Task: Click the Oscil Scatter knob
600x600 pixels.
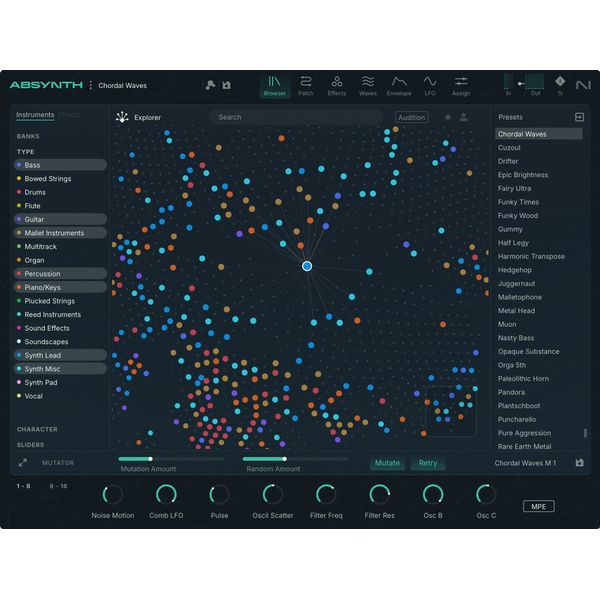Action: point(273,494)
